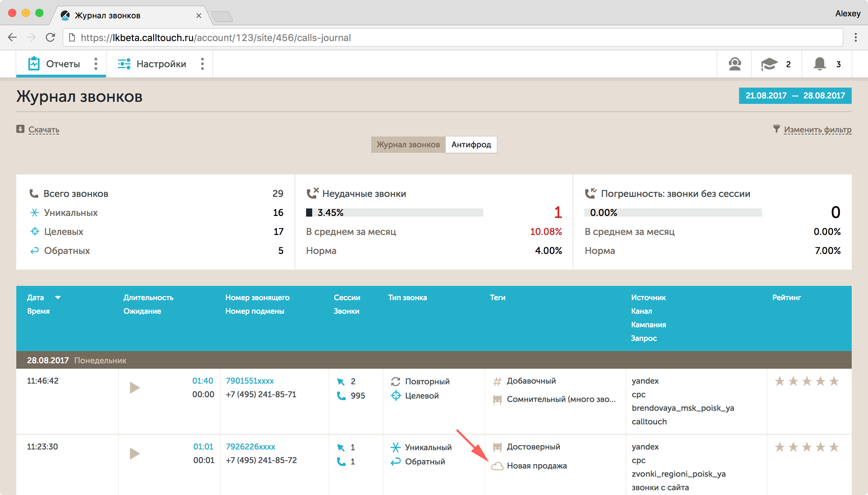Screen dimensions: 868x495
Task: Open caller number 7926226xxxx
Action: (x=250, y=447)
